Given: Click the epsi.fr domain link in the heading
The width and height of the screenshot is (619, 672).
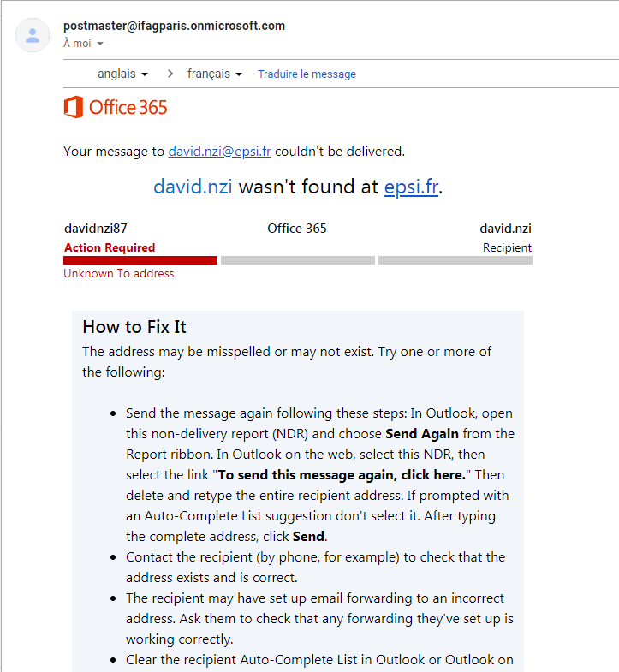Looking at the screenshot, I should (411, 187).
